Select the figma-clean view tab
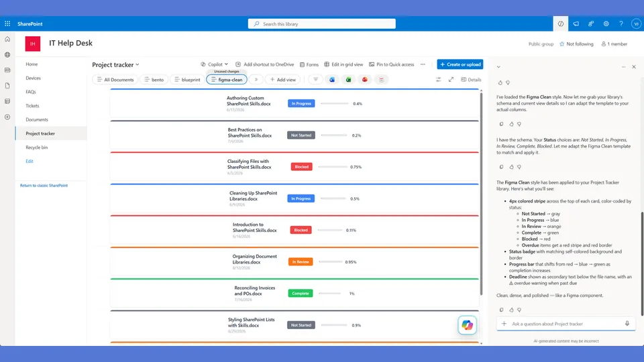Image resolution: width=644 pixels, height=362 pixels. (227, 80)
